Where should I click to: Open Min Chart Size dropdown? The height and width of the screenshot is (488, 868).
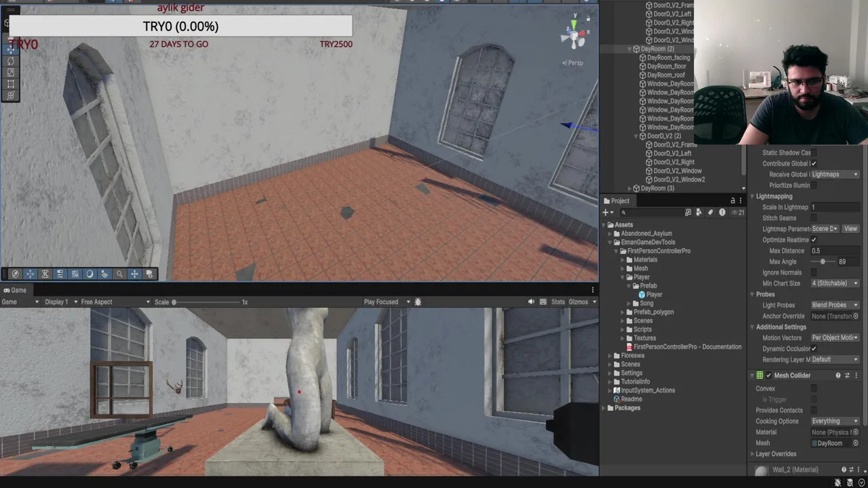835,283
